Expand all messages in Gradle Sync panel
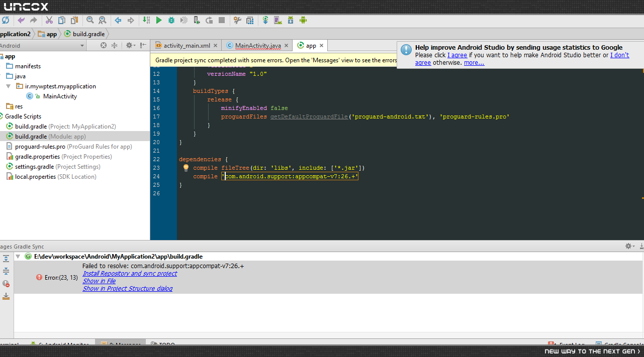Image resolution: width=644 pixels, height=357 pixels. (x=6, y=259)
